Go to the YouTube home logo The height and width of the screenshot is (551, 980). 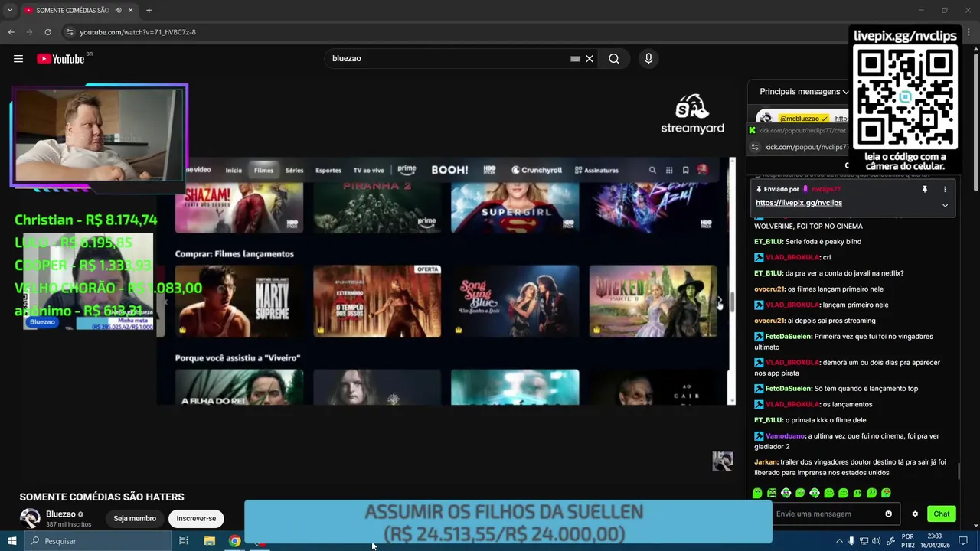(x=60, y=59)
